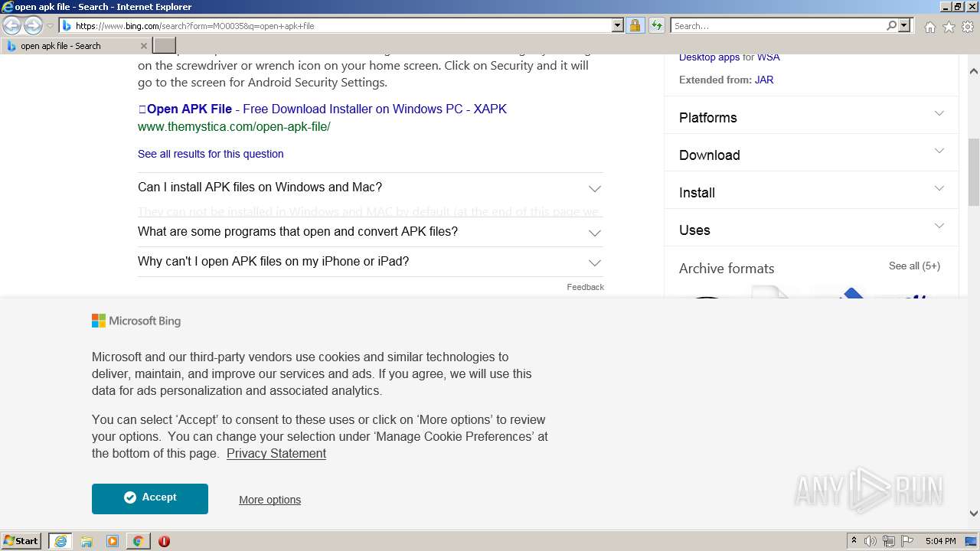Click Internet Explorer taskbar icon
Screen dimensions: 980x551
point(60,541)
